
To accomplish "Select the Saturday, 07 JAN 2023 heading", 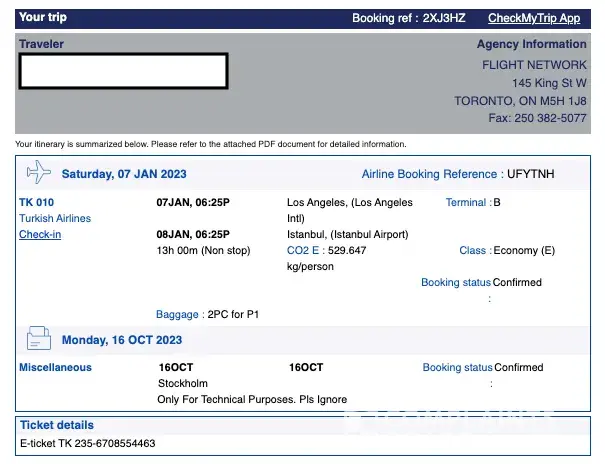I will (123, 174).
